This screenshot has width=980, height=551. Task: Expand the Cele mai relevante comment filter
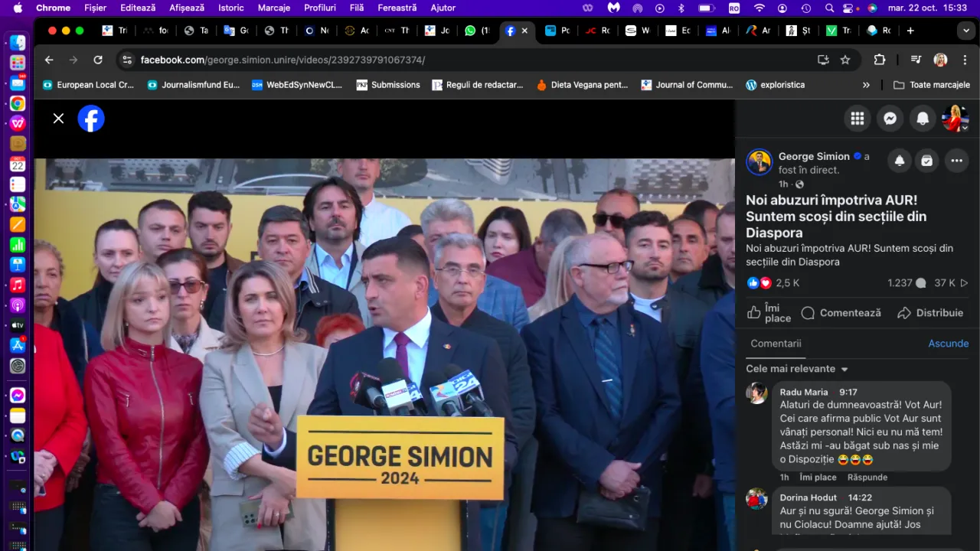click(x=797, y=369)
